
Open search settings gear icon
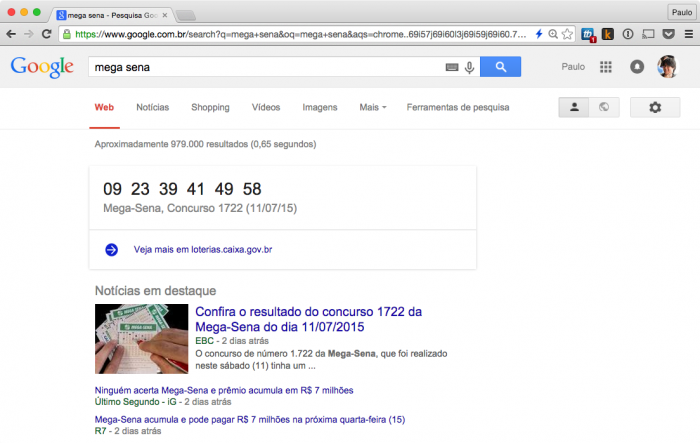tap(655, 107)
